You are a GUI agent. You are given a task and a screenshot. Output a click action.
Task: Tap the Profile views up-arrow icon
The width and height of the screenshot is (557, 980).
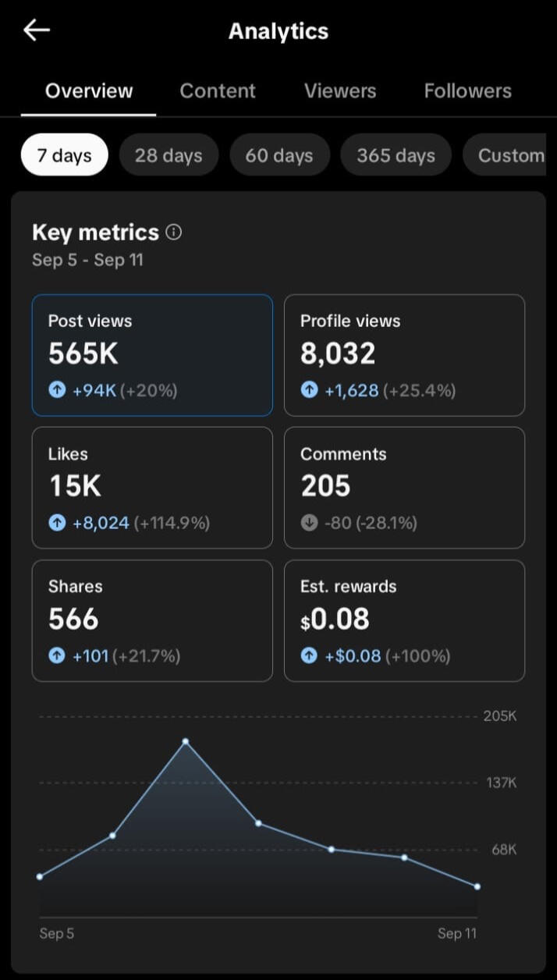[x=310, y=390]
